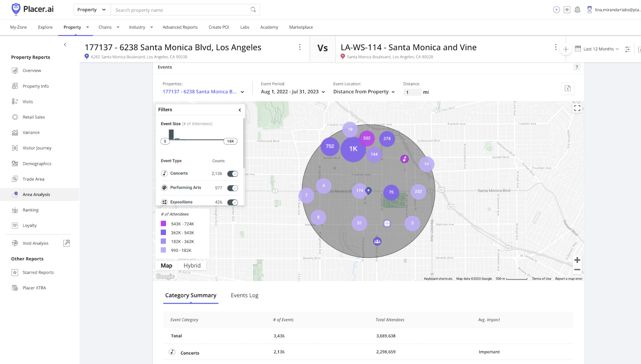
Task: Click the 278 events cluster
Action: (387, 139)
